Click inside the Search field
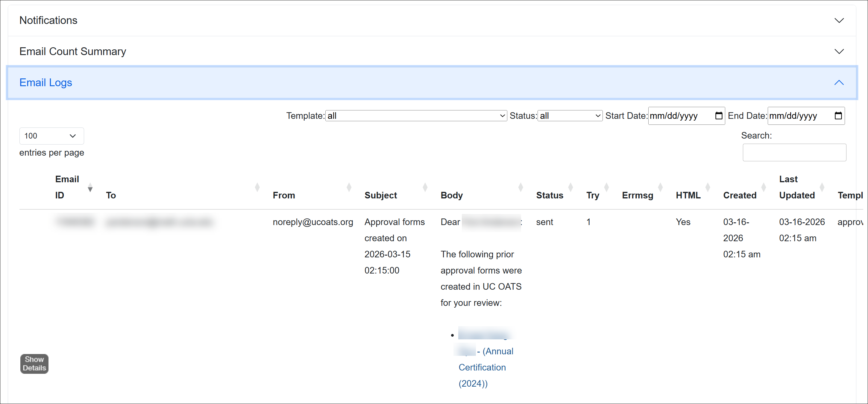 794,152
